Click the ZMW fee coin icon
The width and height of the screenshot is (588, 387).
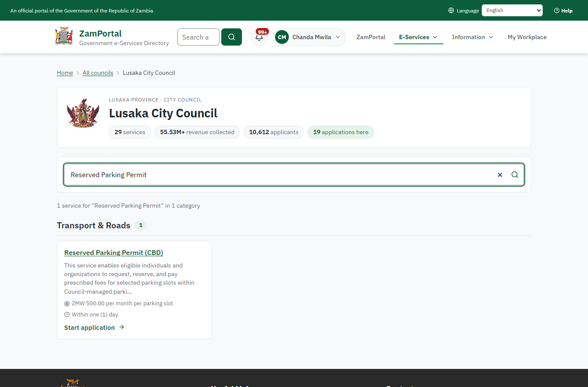coord(67,304)
